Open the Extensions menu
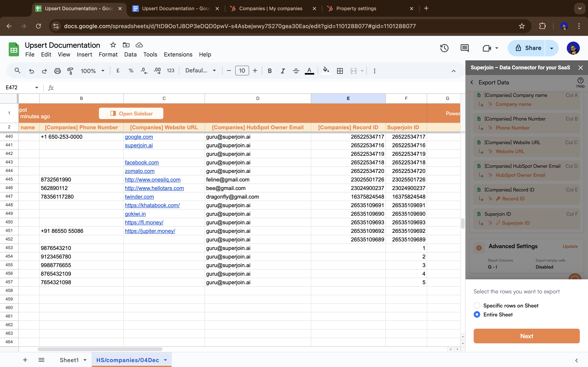This screenshot has height=367, width=588. (x=178, y=55)
